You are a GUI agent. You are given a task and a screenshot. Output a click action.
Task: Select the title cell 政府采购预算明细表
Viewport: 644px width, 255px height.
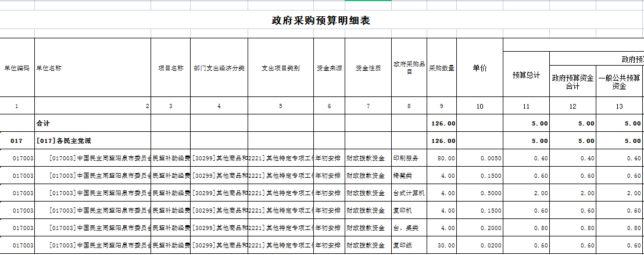[x=321, y=20]
